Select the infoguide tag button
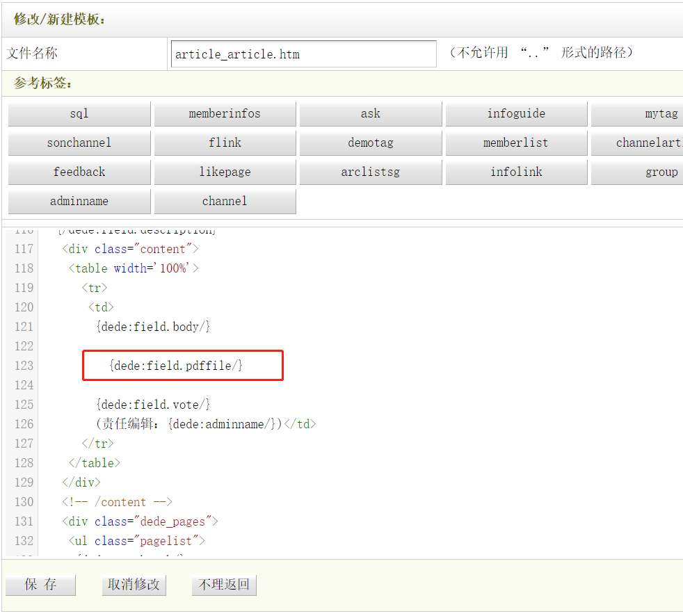The image size is (683, 616). click(516, 114)
